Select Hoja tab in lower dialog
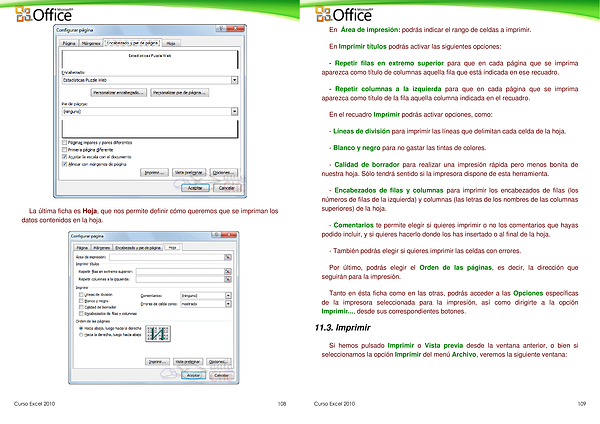 pyautogui.click(x=173, y=248)
